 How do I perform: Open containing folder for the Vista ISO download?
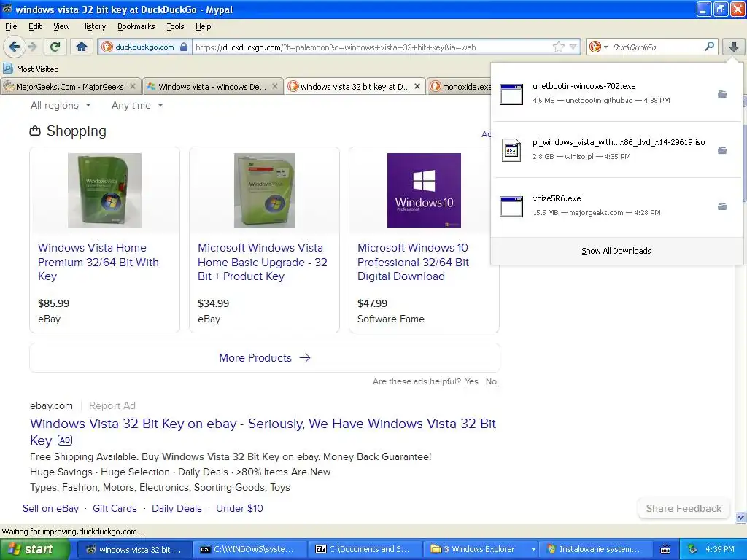point(722,150)
